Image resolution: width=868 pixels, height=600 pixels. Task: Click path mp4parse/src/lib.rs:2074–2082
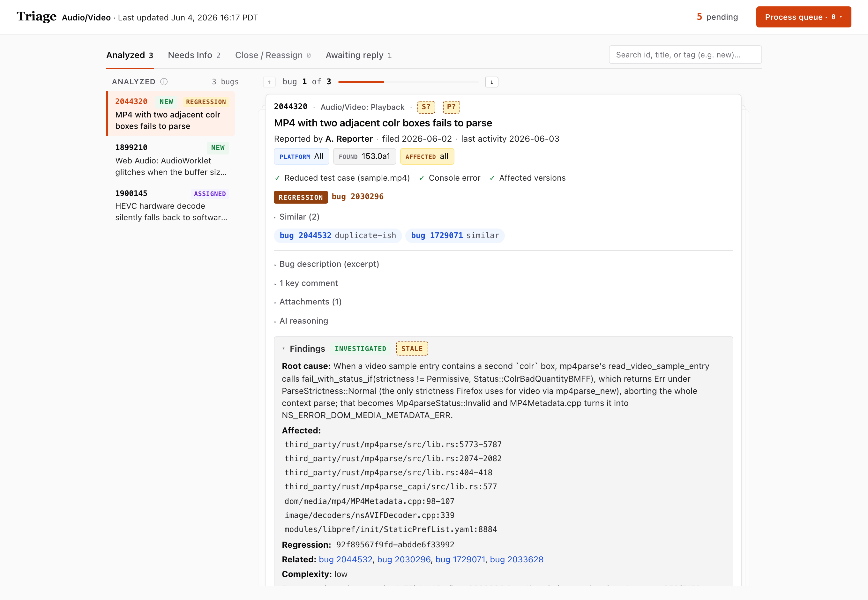[393, 458]
